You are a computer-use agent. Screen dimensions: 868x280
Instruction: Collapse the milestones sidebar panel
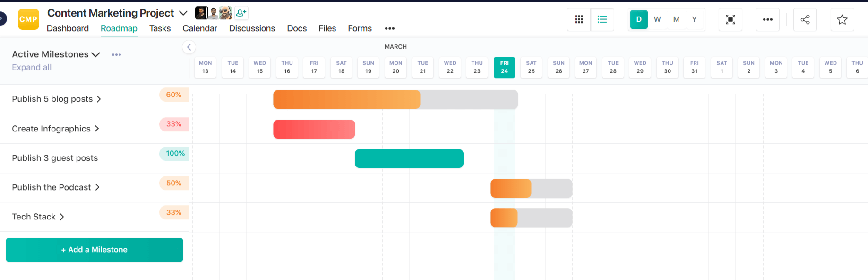(x=189, y=47)
